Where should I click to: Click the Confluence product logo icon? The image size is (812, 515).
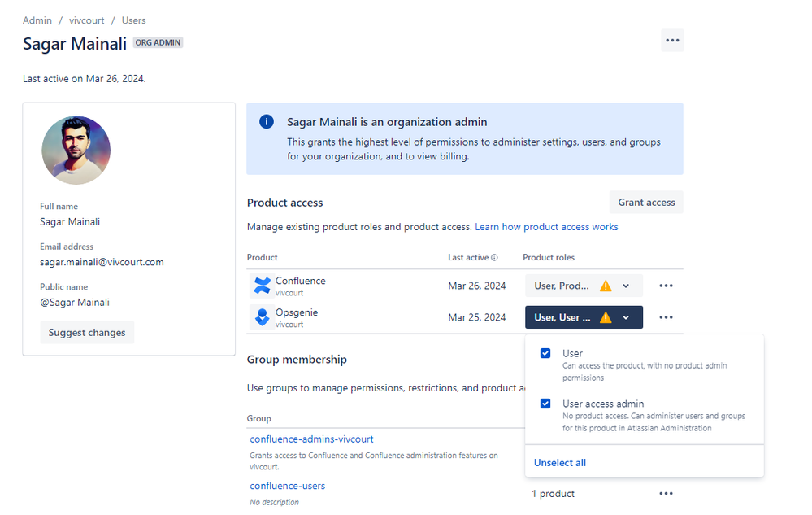click(262, 286)
